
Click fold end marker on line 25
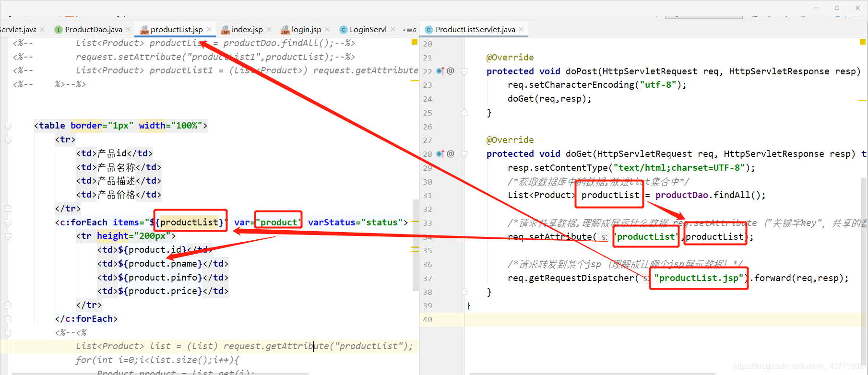[x=464, y=113]
